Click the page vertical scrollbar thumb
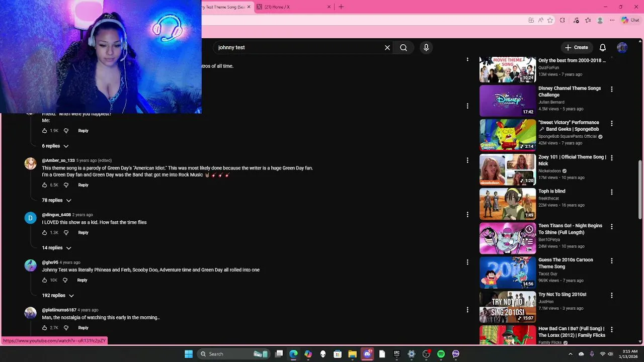Image resolution: width=644 pixels, height=362 pixels. point(640,190)
